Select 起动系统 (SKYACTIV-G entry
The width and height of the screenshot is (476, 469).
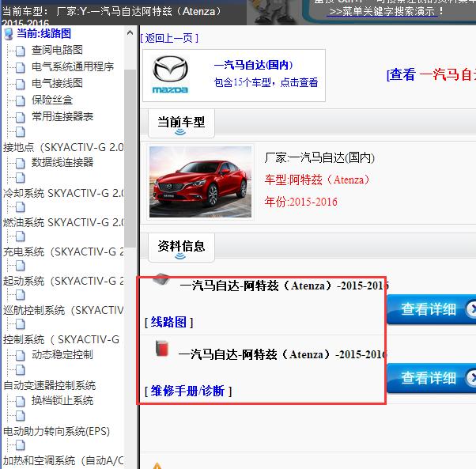pos(63,281)
